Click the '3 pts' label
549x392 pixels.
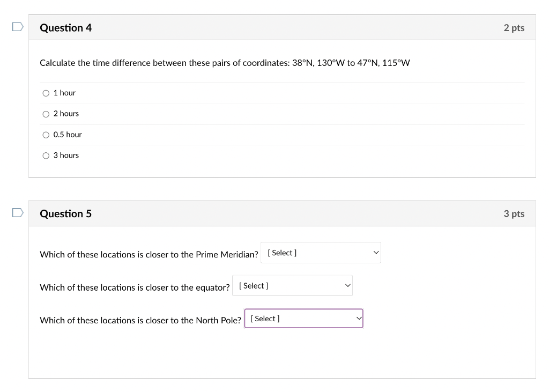[514, 213]
